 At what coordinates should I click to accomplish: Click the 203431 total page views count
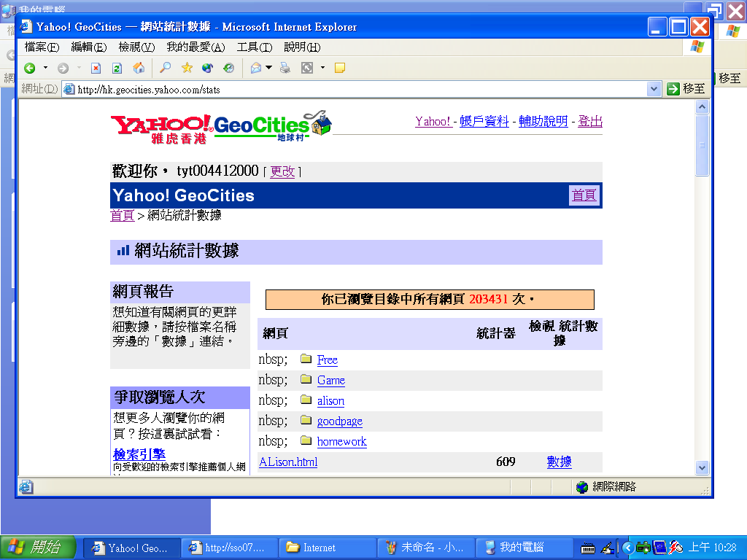488,299
